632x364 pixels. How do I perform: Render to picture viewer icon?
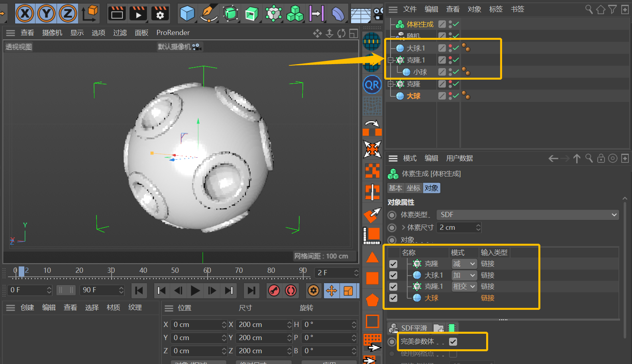tap(138, 14)
